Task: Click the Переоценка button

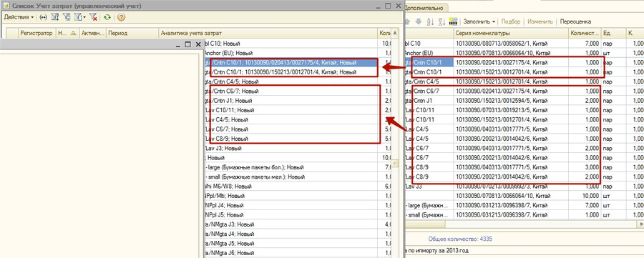Action: pos(575,21)
